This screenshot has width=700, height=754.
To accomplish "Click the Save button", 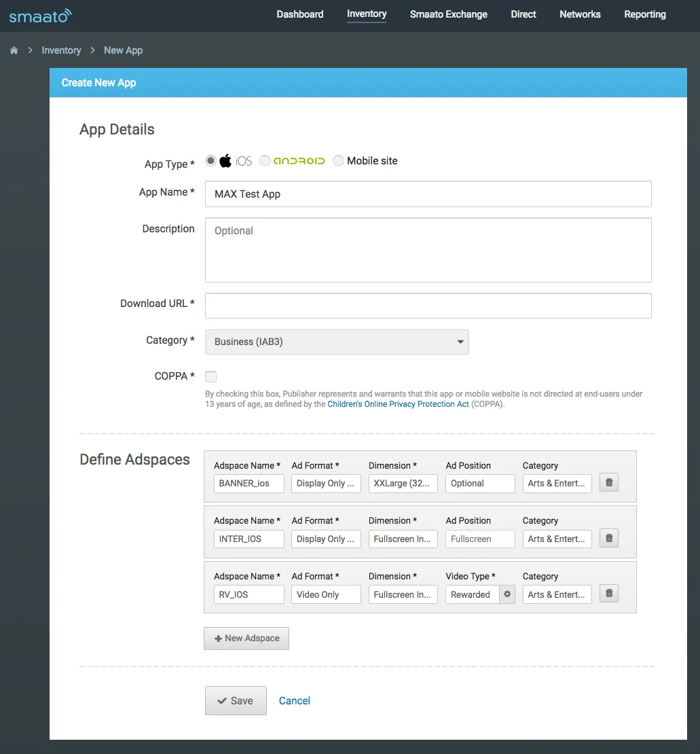I will [236, 700].
